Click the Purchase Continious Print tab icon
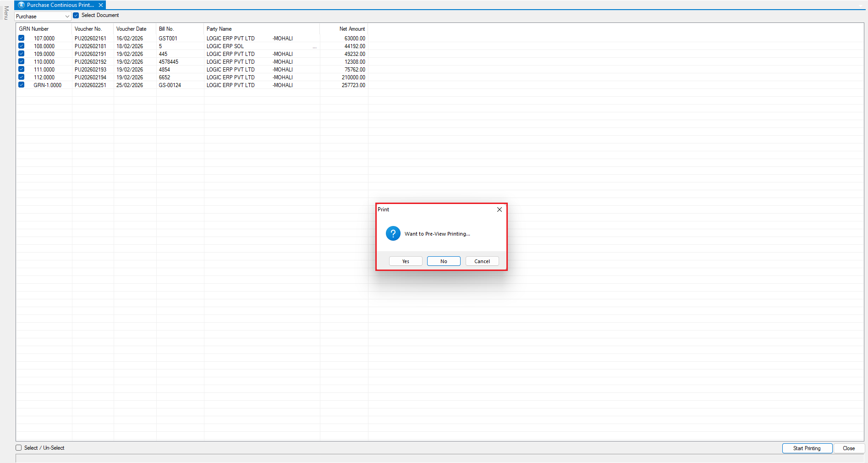 [21, 5]
